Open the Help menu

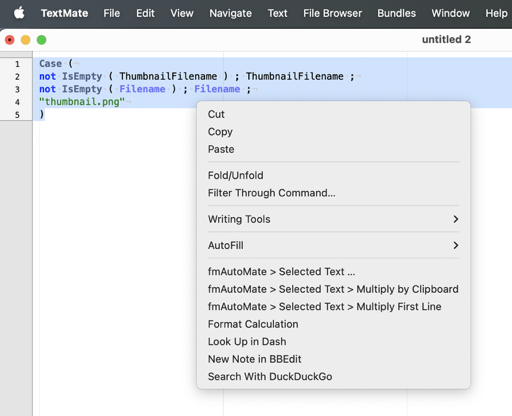(x=496, y=13)
